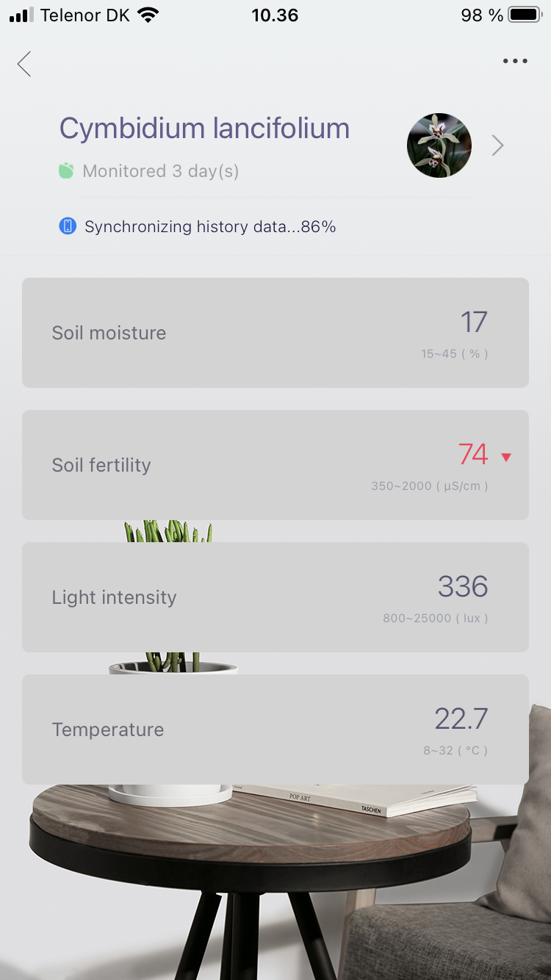Image resolution: width=551 pixels, height=980 pixels.
Task: Tap the Monitored 3 day(s) label
Action: (x=160, y=171)
